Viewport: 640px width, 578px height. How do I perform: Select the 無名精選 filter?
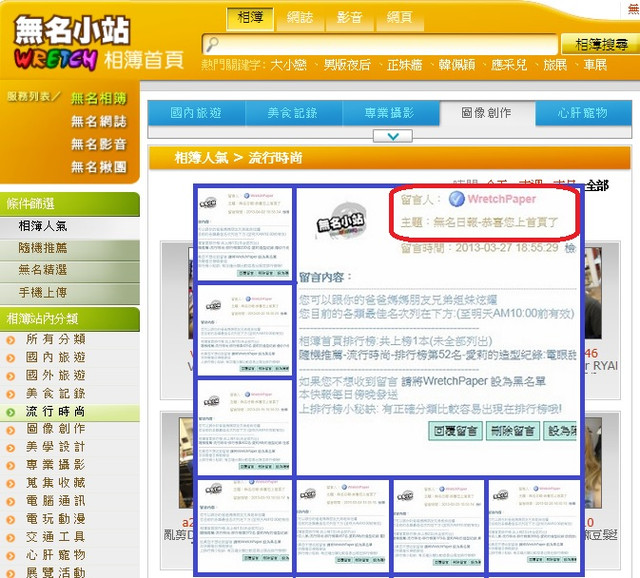[69, 270]
